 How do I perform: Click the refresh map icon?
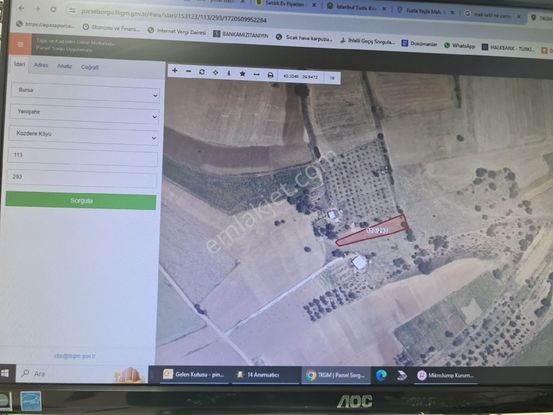tap(202, 72)
